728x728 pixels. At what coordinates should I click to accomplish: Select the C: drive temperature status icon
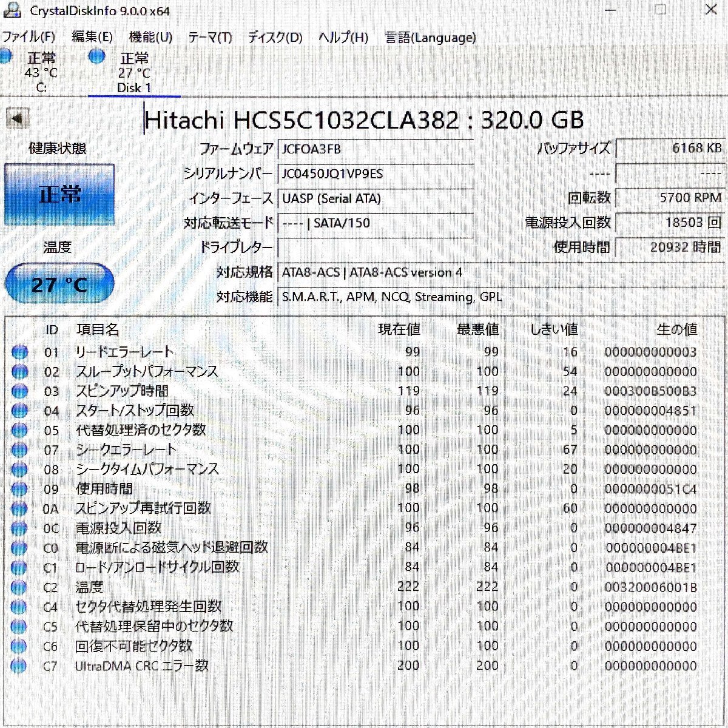(6, 58)
